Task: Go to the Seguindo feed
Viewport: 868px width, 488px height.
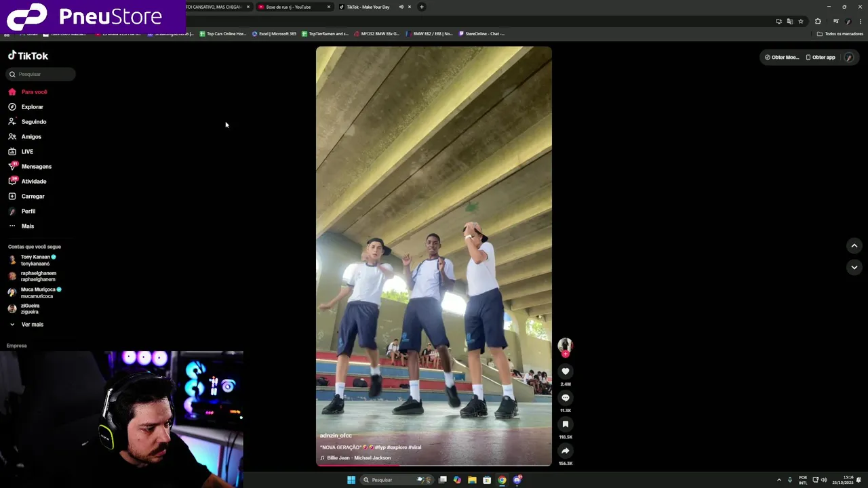Action: coord(27,121)
